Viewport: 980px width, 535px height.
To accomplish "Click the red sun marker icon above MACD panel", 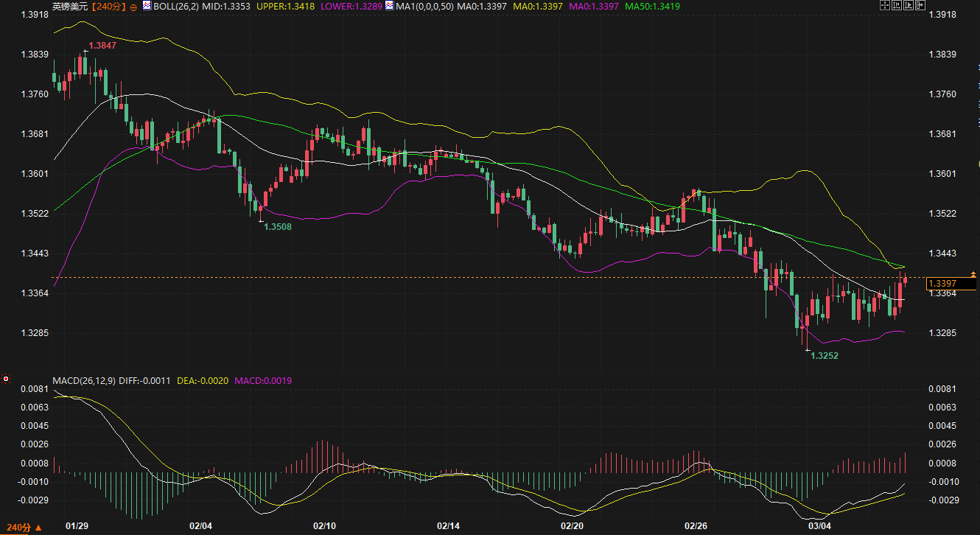I will pos(6,379).
